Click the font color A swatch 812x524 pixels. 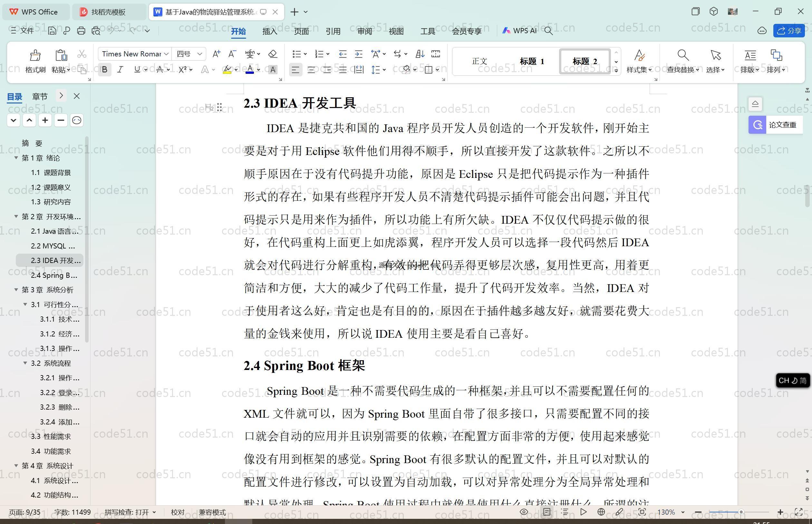[250, 70]
